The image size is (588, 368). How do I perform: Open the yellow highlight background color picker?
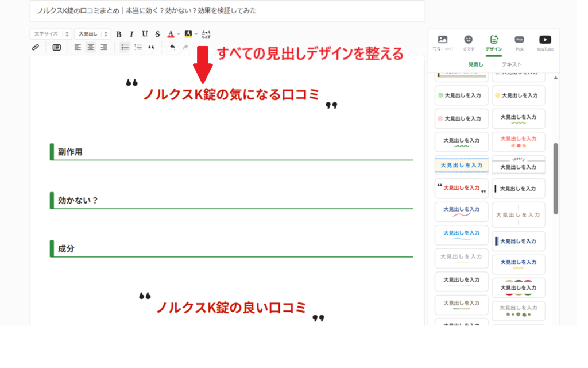point(196,34)
